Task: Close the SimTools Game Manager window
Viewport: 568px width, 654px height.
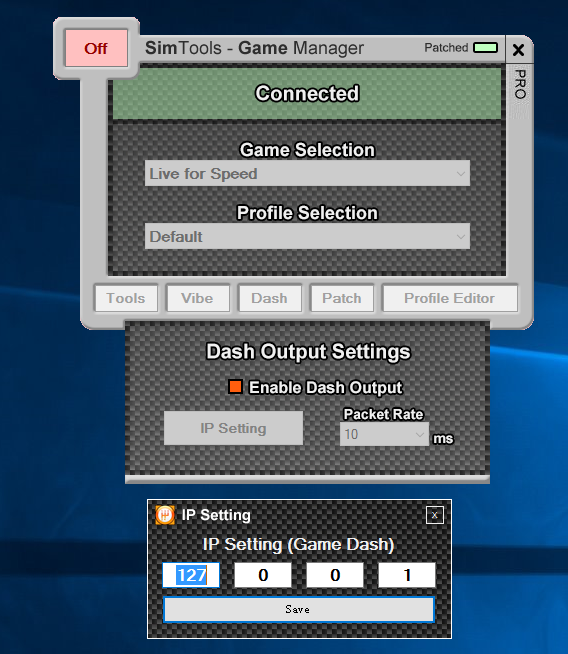Action: point(518,50)
